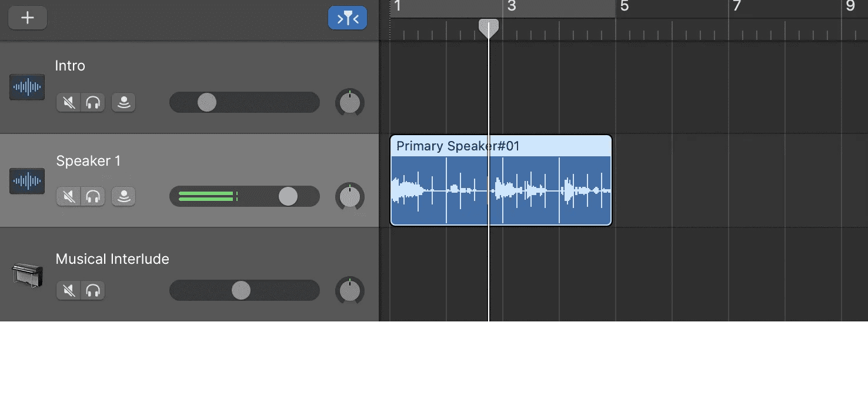868x416 pixels.
Task: Mute the Musical Interlude track
Action: tap(69, 290)
